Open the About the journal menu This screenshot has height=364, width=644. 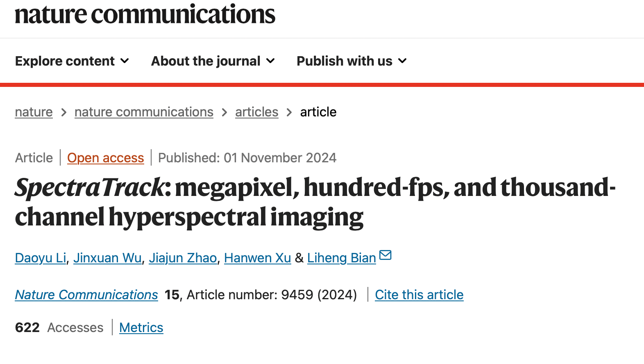[x=206, y=61]
